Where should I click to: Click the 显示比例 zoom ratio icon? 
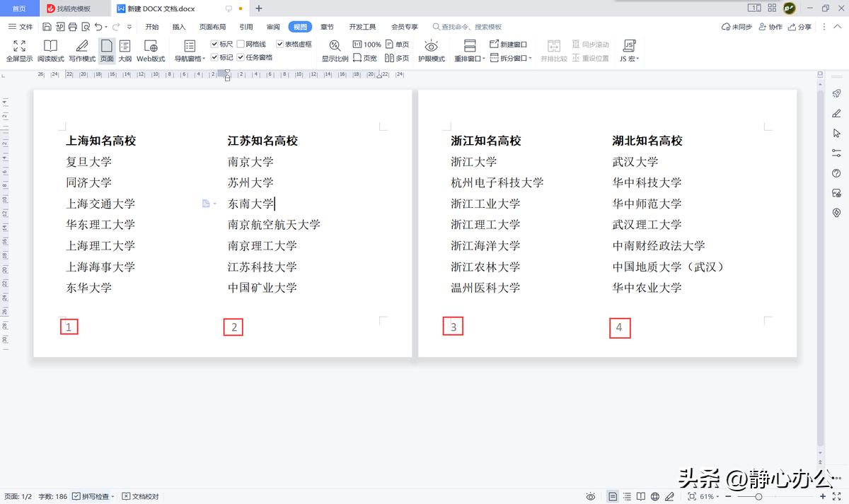(333, 50)
